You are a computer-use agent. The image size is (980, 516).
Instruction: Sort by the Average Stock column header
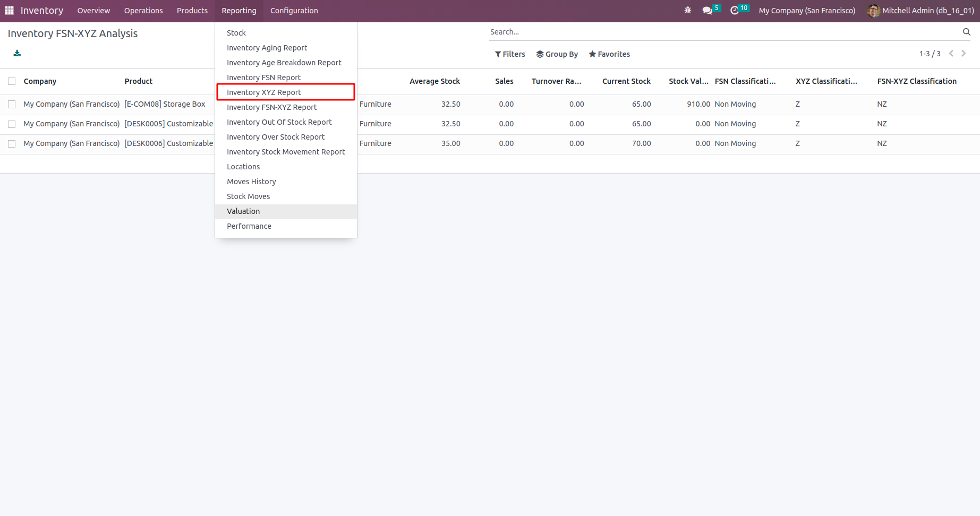click(x=434, y=81)
